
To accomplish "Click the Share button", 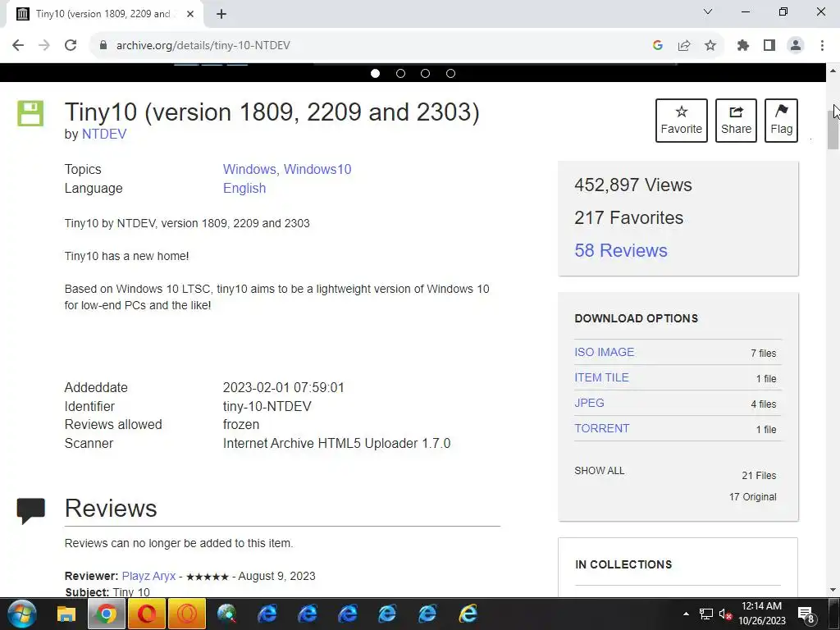I will 736,121.
